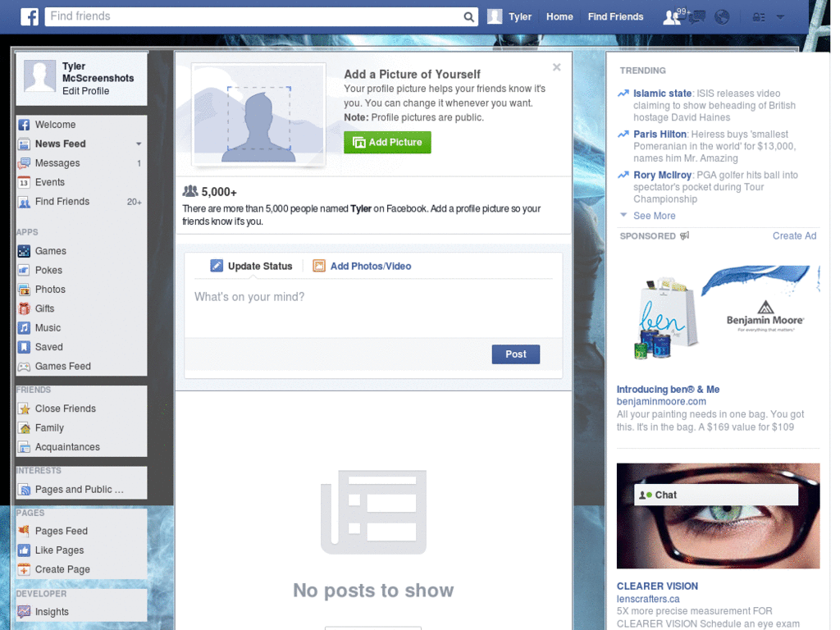Image resolution: width=840 pixels, height=630 pixels.
Task: Click the Facebook logo icon
Action: click(x=30, y=16)
